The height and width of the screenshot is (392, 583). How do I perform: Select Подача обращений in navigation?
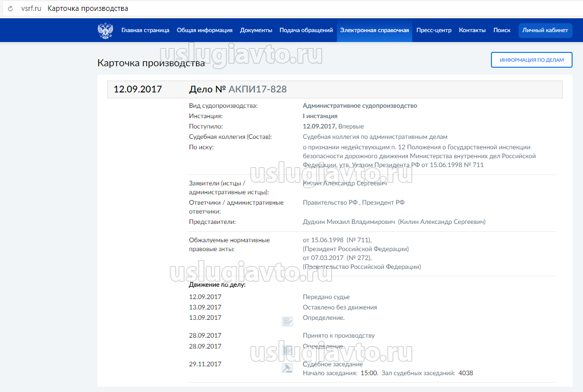(x=306, y=30)
